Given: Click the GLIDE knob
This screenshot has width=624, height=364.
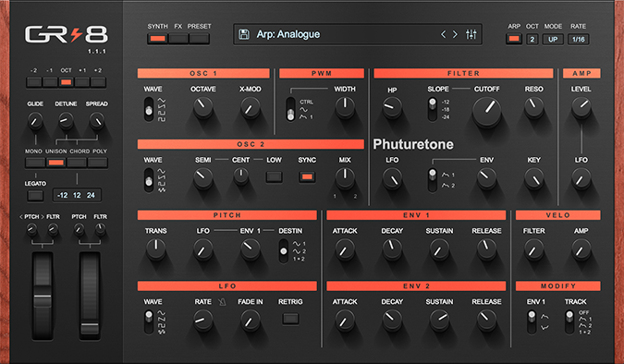Looking at the screenshot, I should pyautogui.click(x=35, y=120).
